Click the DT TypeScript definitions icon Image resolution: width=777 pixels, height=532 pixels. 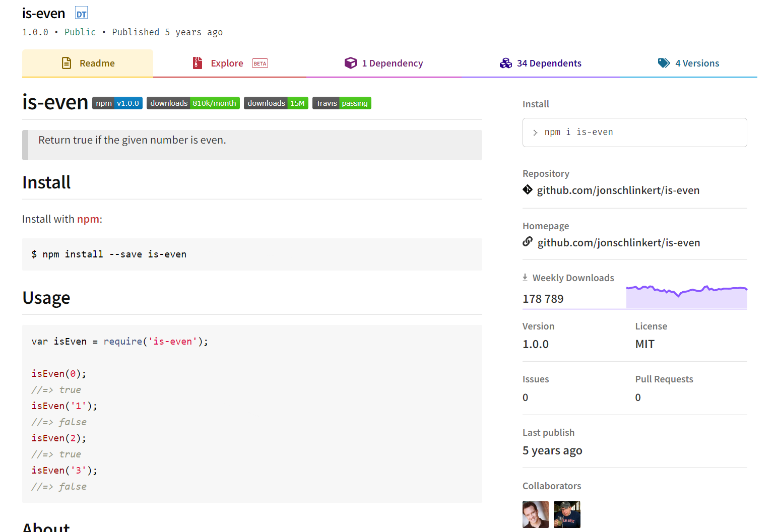81,14
